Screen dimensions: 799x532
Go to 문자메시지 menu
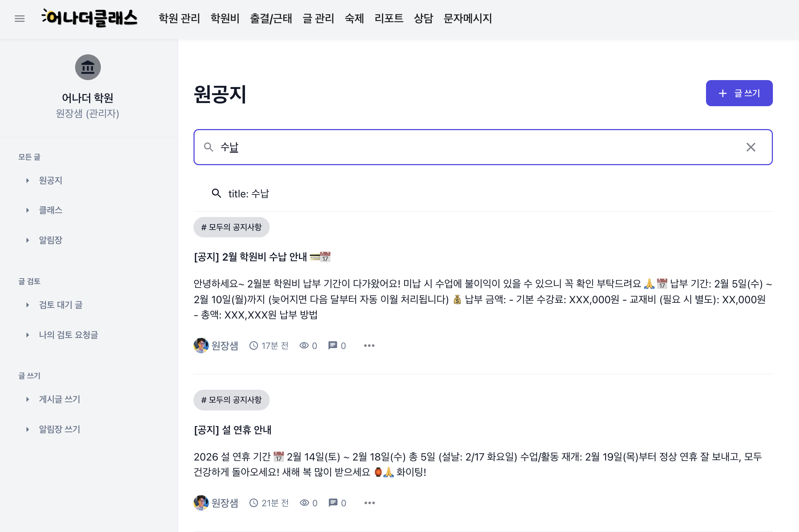pyautogui.click(x=467, y=18)
